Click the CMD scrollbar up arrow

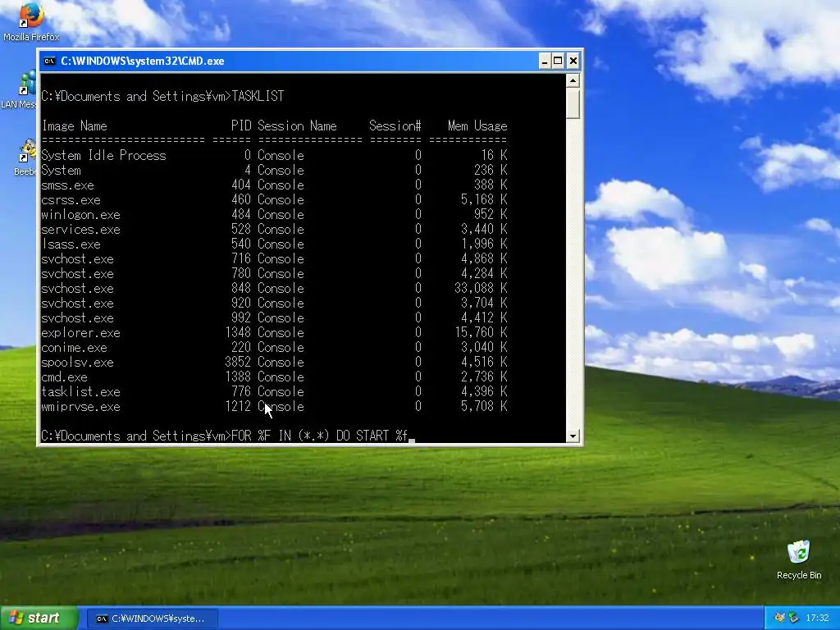[573, 81]
